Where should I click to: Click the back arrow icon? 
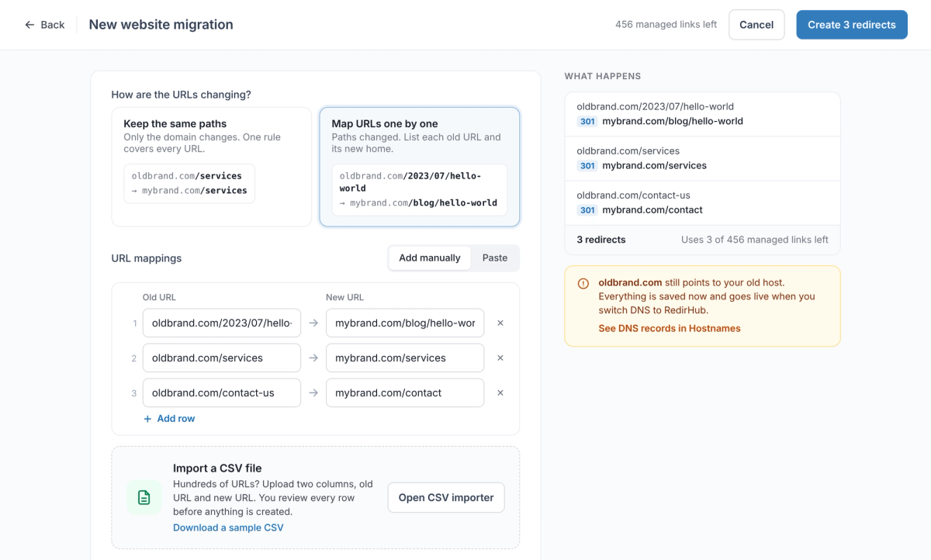pos(29,25)
